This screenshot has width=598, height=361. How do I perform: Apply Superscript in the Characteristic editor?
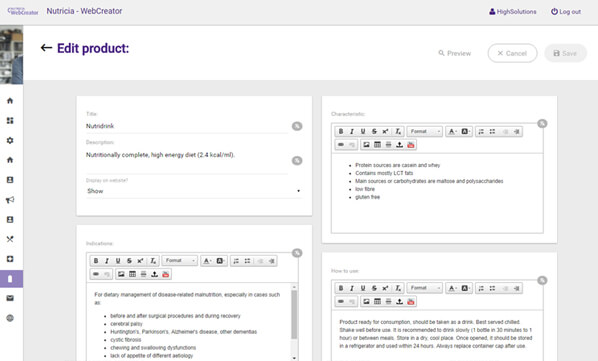click(385, 132)
